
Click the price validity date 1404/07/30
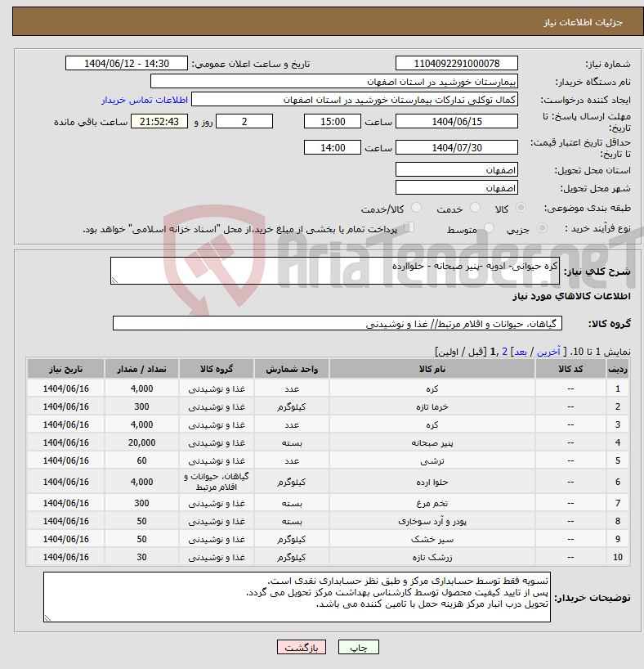(456, 148)
